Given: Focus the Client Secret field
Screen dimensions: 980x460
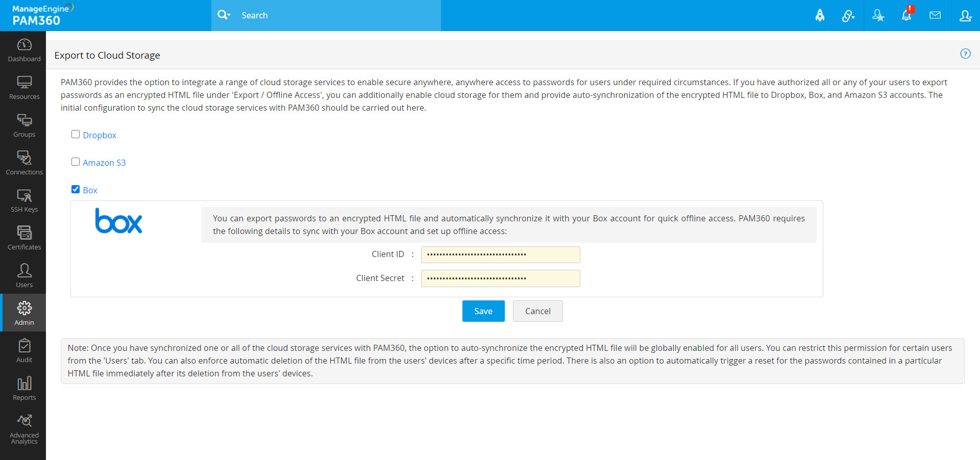Looking at the screenshot, I should coord(500,278).
